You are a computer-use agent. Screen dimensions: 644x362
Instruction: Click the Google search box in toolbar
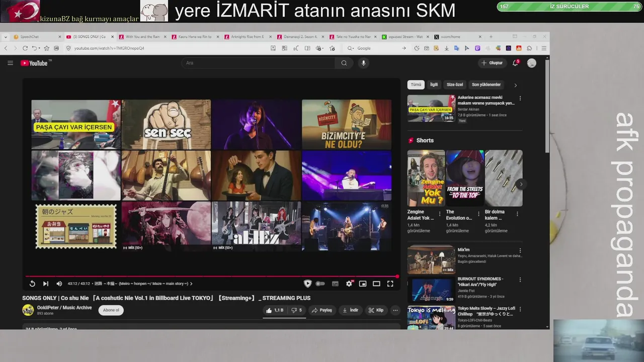377,48
